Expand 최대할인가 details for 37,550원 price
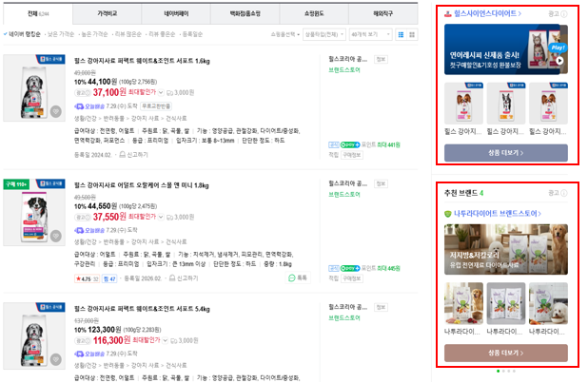The height and width of the screenshot is (383, 588). pos(161,217)
